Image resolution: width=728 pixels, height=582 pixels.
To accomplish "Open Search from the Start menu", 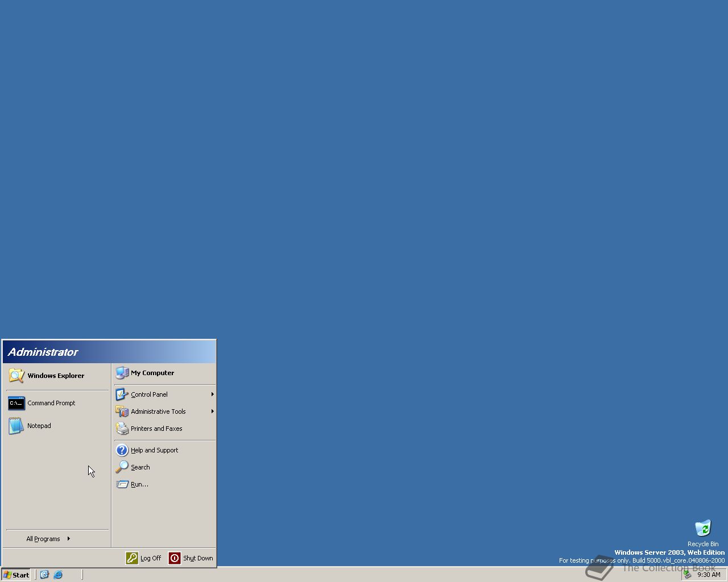I will tap(164, 467).
